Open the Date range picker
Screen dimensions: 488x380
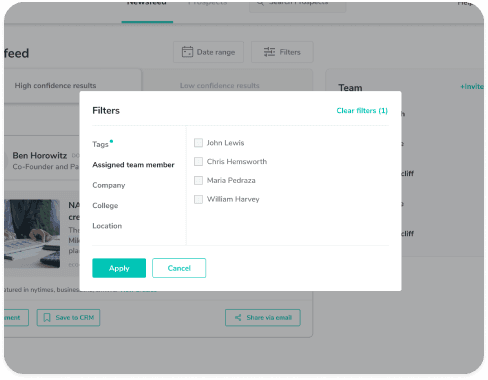point(208,52)
